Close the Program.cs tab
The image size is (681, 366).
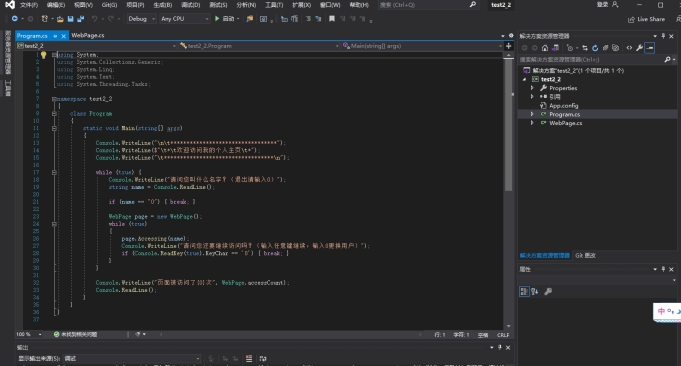pos(63,36)
